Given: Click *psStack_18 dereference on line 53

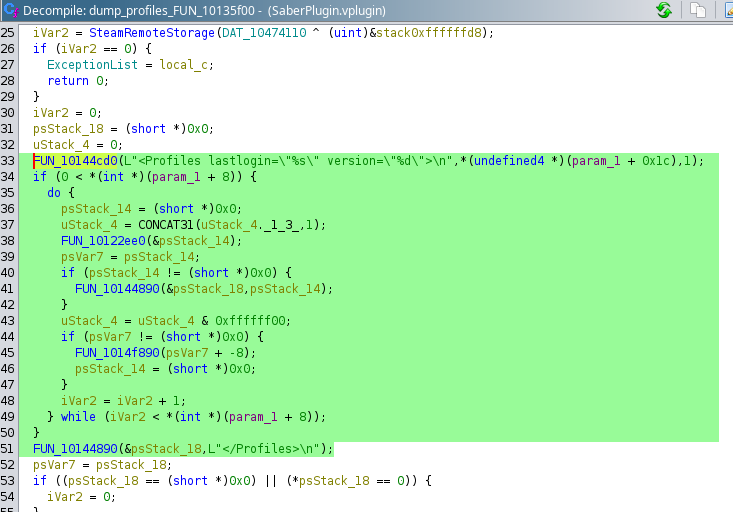Looking at the screenshot, I should [331, 481].
